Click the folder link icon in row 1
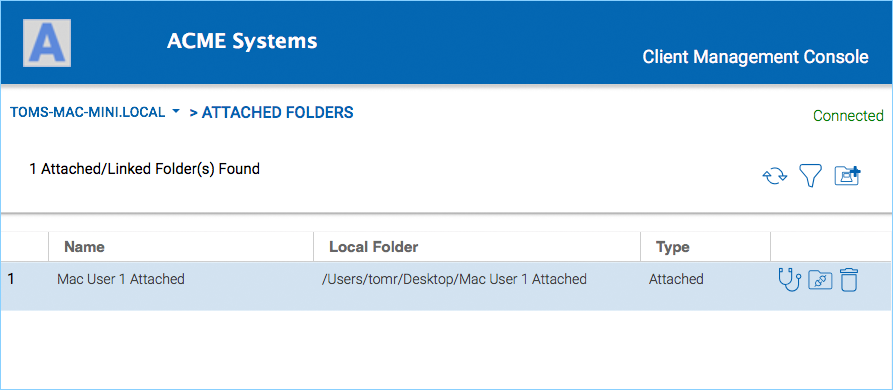This screenshot has height=390, width=893. tap(820, 280)
